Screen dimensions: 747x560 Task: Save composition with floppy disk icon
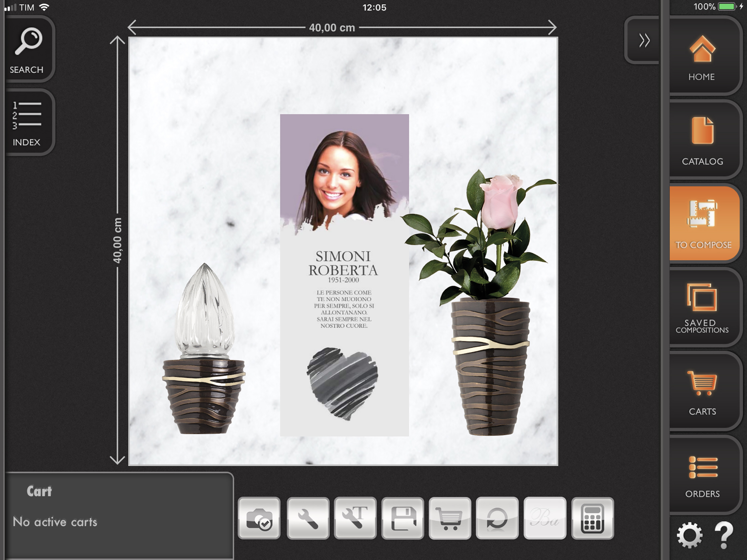[402, 518]
